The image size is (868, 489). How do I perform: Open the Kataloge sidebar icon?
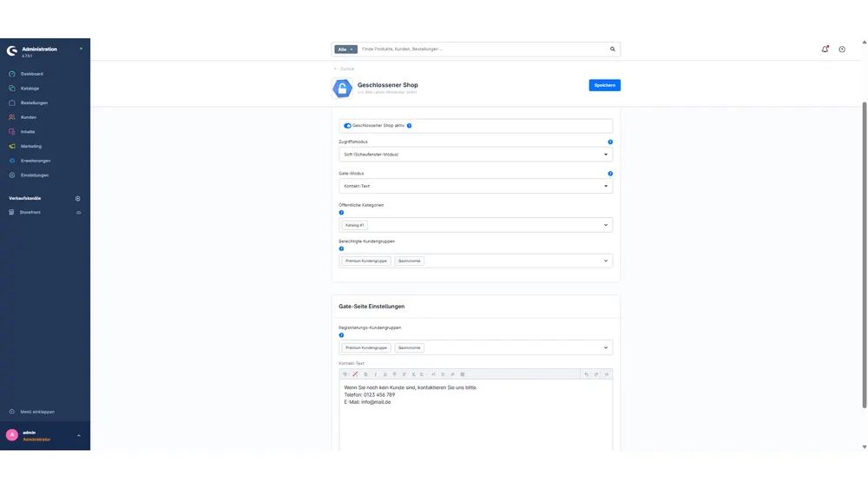click(x=11, y=88)
